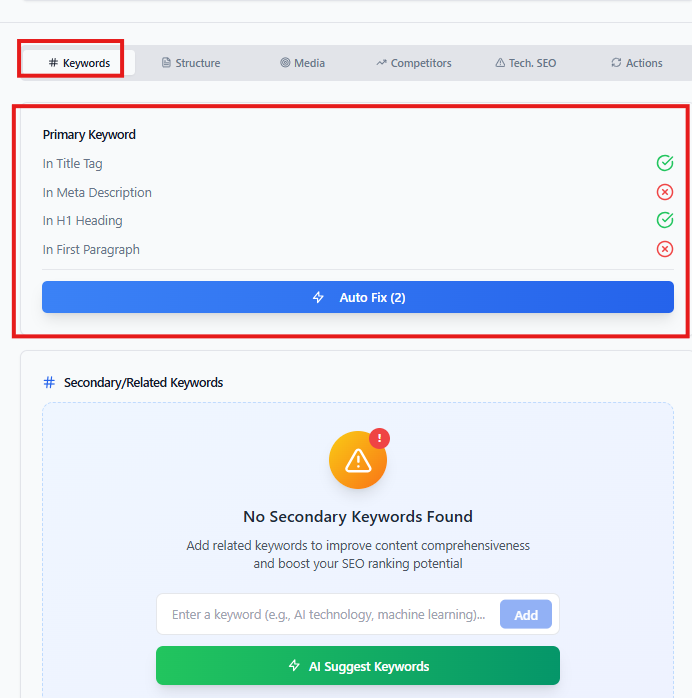Click AI Suggest Keywords button
Viewport: 692px width, 698px height.
pyautogui.click(x=358, y=666)
